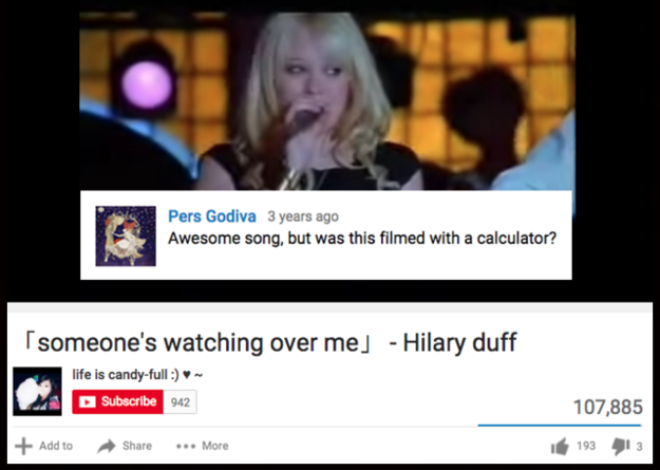660x470 pixels.
Task: Click the 193 likes number
Action: point(586,446)
